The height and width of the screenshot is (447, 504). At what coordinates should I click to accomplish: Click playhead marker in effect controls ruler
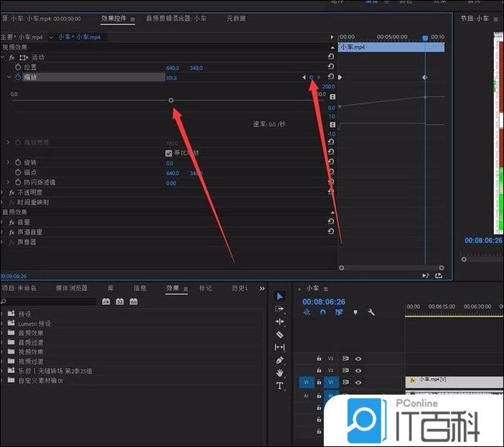(425, 38)
